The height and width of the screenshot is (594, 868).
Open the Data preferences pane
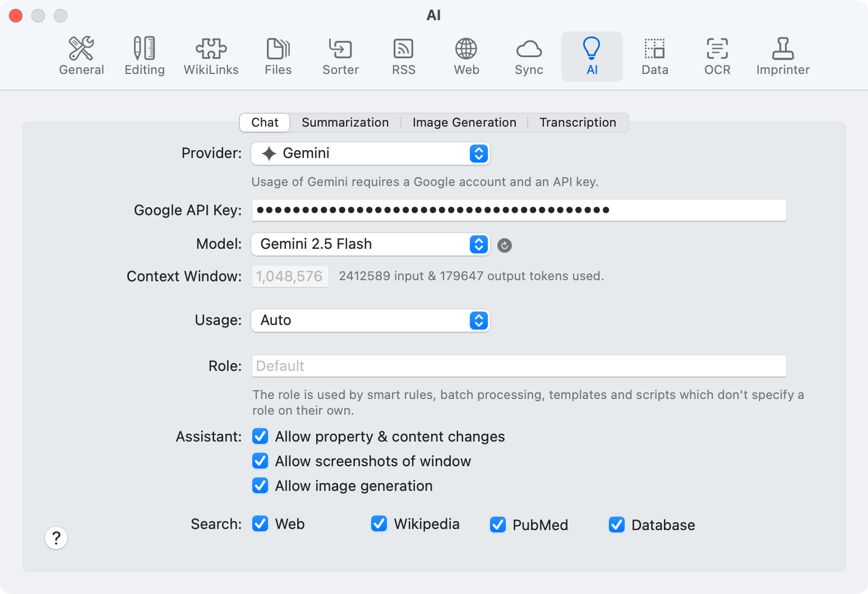(654, 56)
